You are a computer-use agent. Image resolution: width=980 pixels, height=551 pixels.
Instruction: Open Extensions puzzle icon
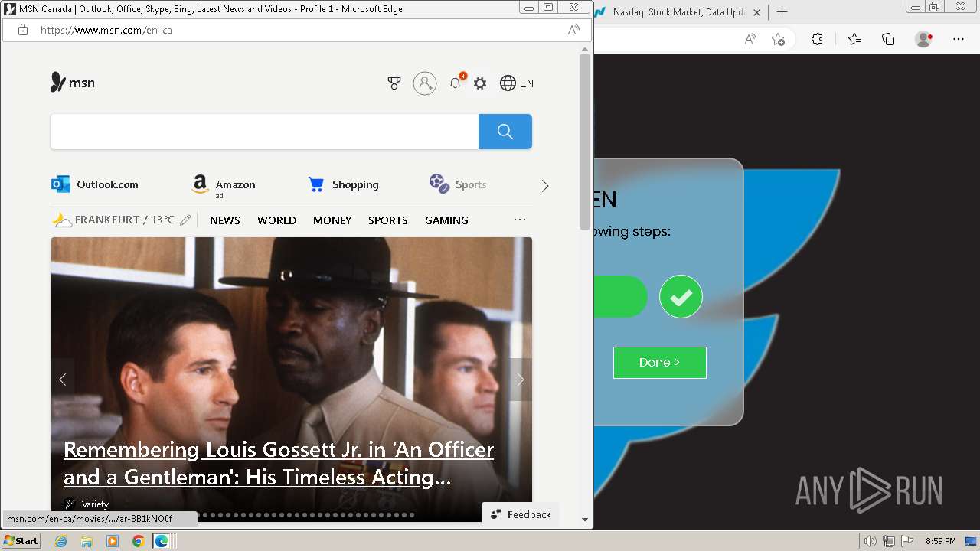point(817,39)
